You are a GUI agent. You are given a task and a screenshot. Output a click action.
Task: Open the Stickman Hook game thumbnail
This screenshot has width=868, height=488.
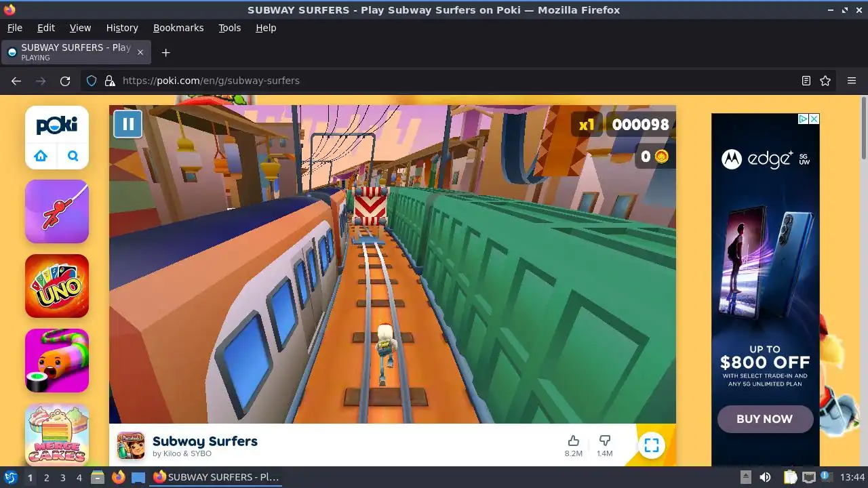[57, 211]
